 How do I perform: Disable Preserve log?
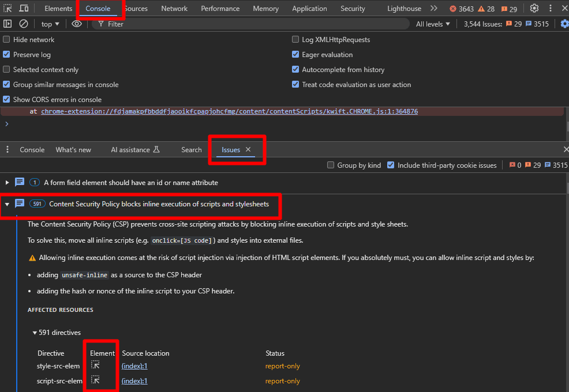coord(8,54)
